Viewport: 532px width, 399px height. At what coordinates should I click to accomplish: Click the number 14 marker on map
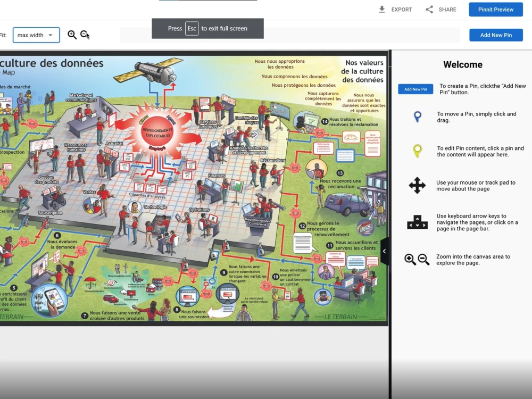pyautogui.click(x=325, y=121)
